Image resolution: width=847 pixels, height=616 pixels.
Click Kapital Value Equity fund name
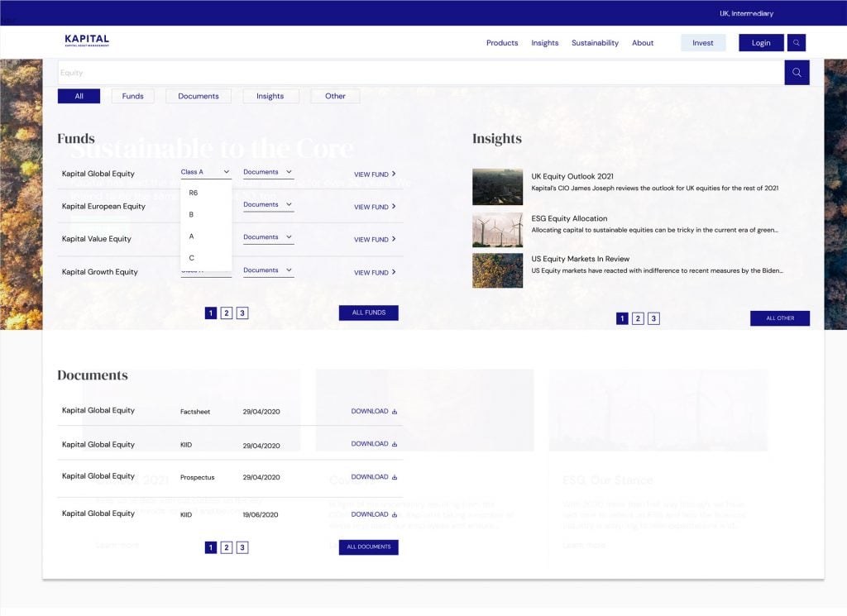[97, 239]
